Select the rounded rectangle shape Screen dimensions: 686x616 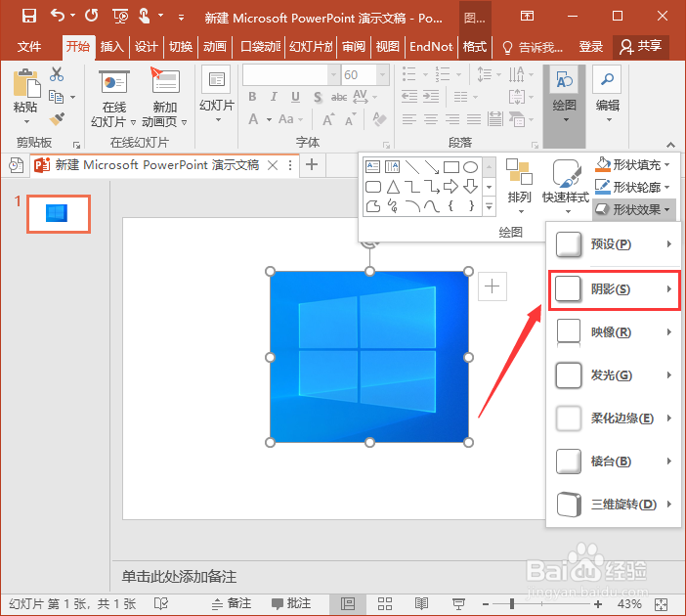click(372, 187)
